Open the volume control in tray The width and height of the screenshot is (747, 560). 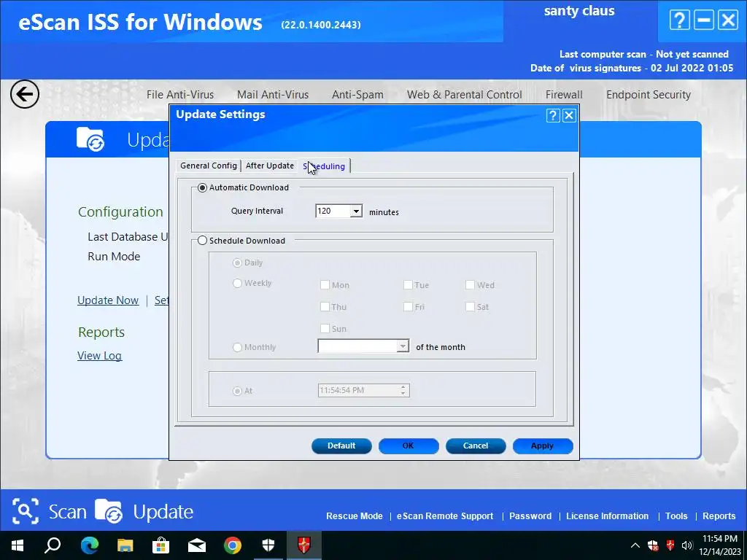(687, 545)
